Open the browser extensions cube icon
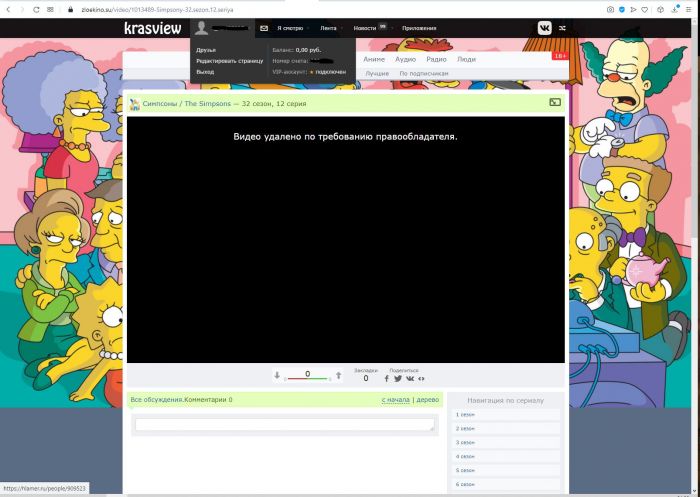 661,9
